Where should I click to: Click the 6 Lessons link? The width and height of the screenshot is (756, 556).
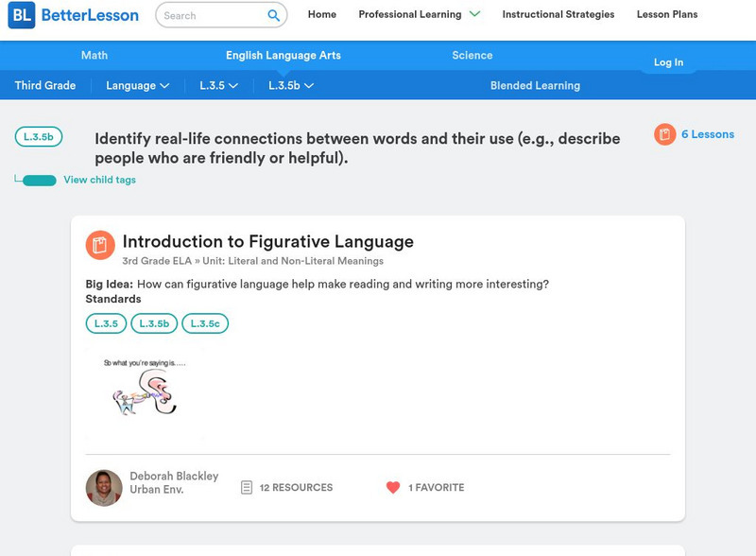(x=708, y=134)
